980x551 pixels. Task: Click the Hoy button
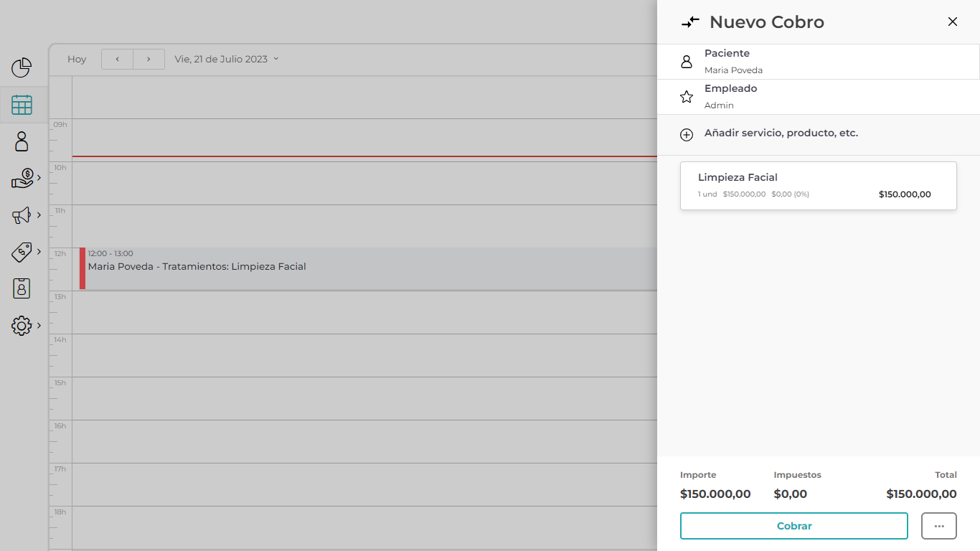77,59
